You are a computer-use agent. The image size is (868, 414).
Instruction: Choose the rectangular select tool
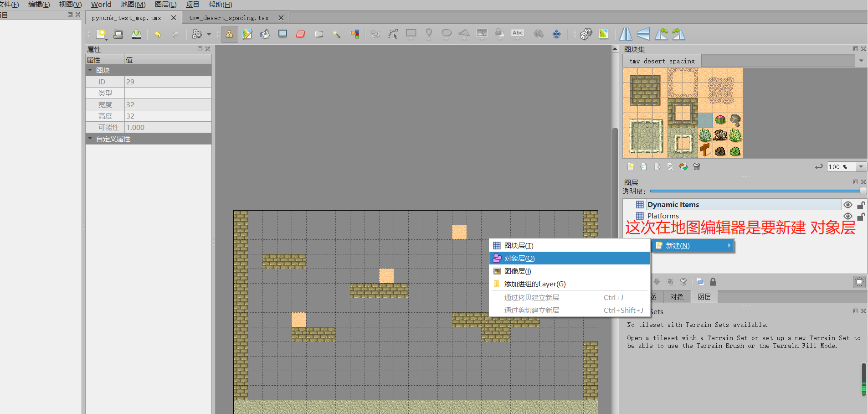click(319, 34)
